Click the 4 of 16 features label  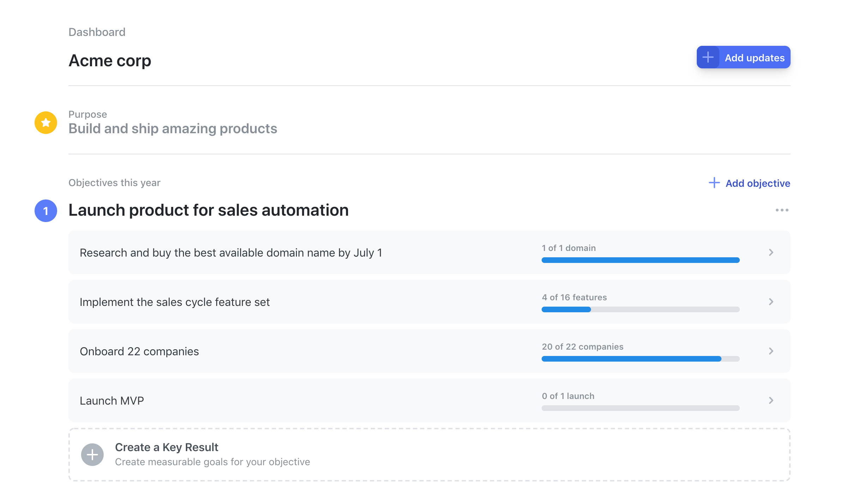point(574,297)
